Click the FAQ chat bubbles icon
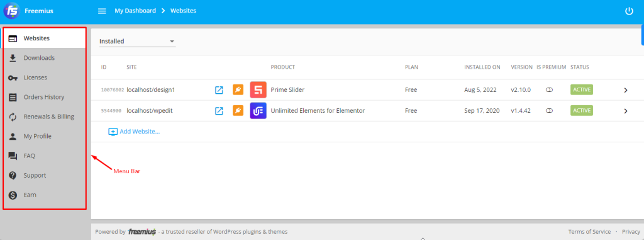The image size is (644, 240). click(13, 156)
